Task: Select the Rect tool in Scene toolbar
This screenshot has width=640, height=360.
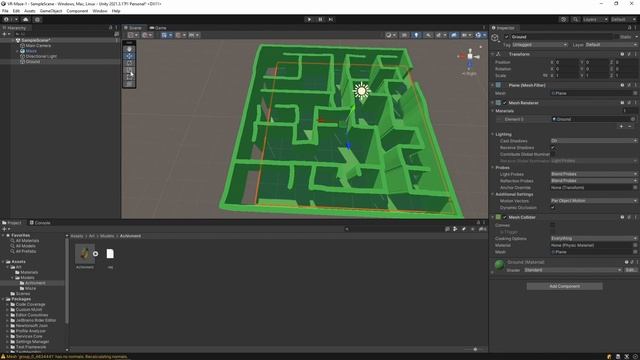Action: (x=129, y=77)
